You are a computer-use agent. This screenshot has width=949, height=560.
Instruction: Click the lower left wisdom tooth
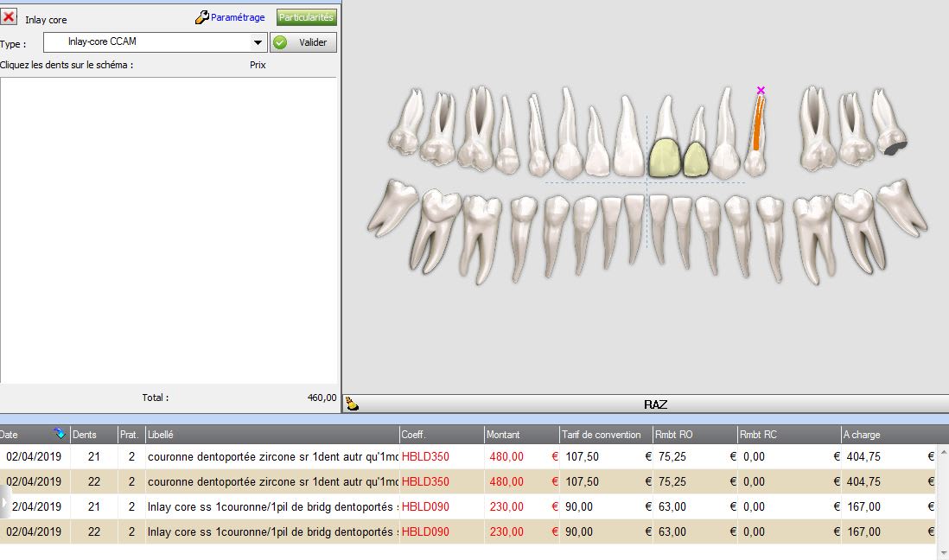point(392,207)
